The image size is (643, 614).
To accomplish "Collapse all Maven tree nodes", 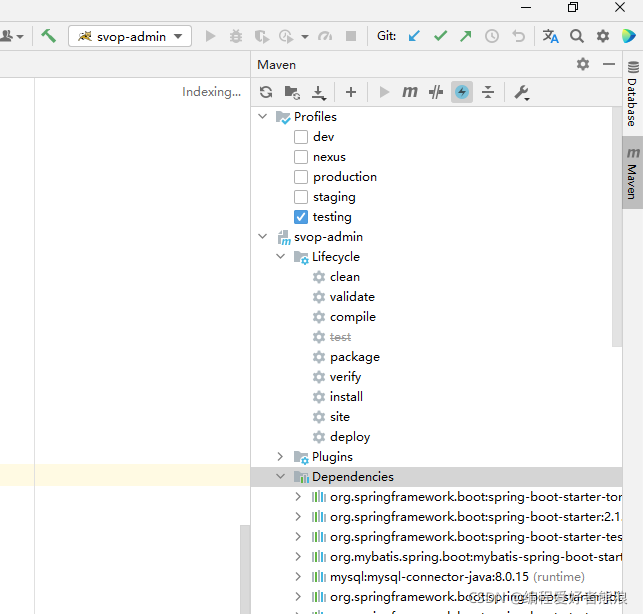I will [488, 92].
